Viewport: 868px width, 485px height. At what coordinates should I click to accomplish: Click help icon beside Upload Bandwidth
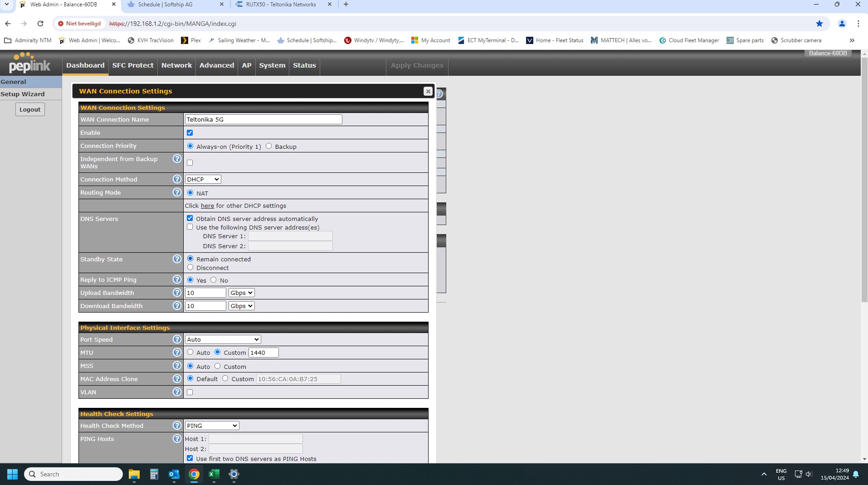click(177, 293)
